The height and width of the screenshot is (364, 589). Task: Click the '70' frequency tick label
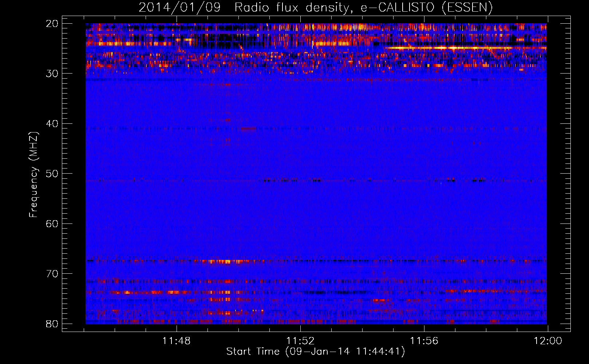pyautogui.click(x=52, y=274)
